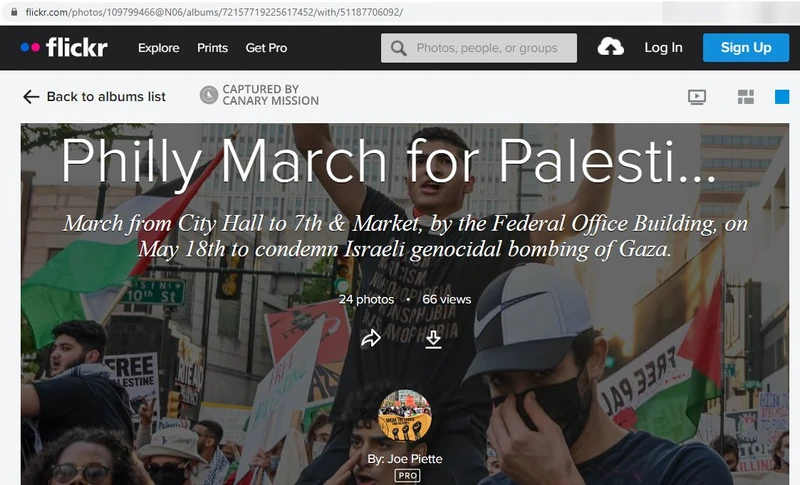Image resolution: width=800 pixels, height=485 pixels.
Task: Click the By: Joe Piette link
Action: (405, 459)
